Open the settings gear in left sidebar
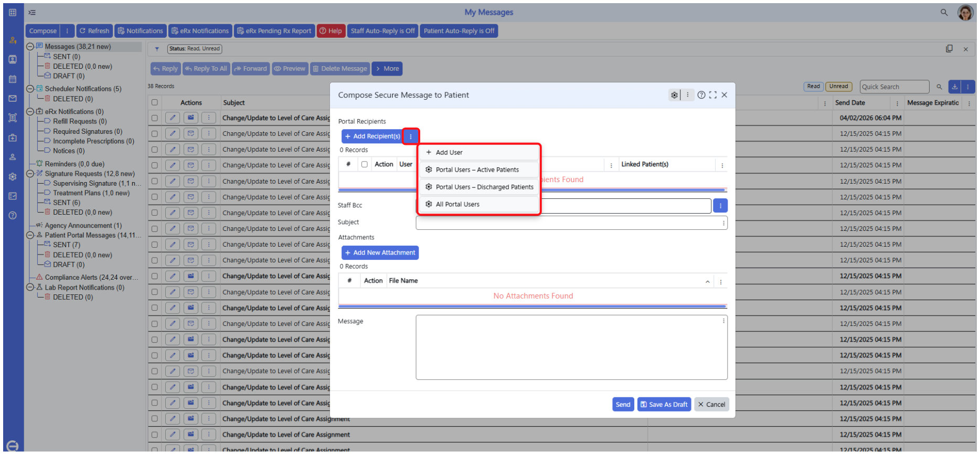 pos(13,177)
